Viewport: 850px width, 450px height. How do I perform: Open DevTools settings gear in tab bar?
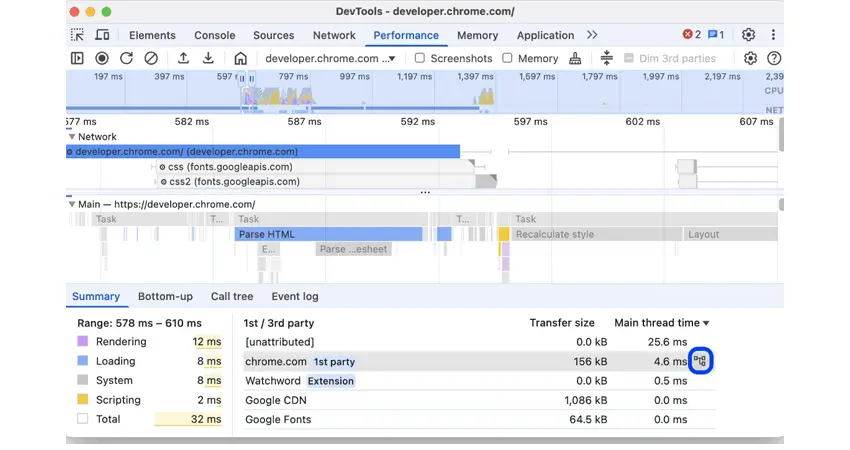point(749,35)
